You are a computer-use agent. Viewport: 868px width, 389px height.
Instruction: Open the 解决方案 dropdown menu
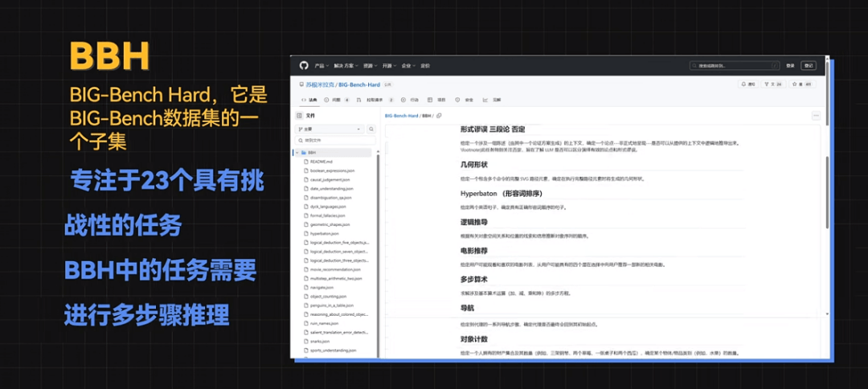click(x=346, y=66)
